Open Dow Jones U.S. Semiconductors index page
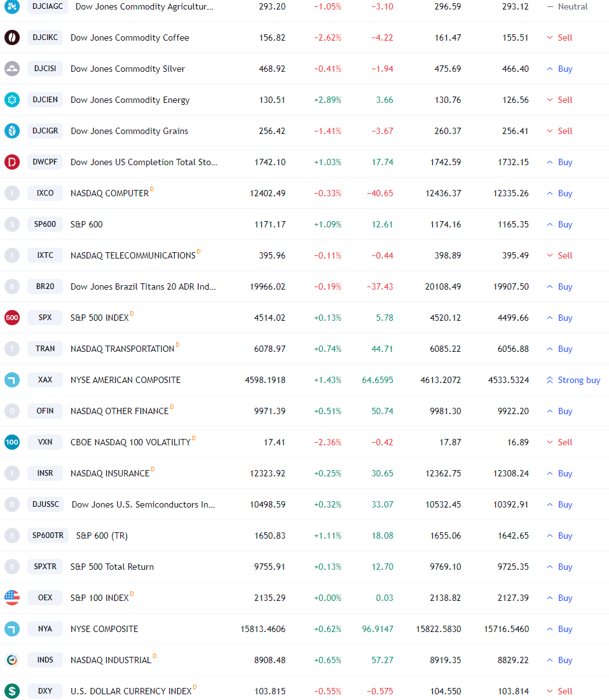 coord(143,504)
